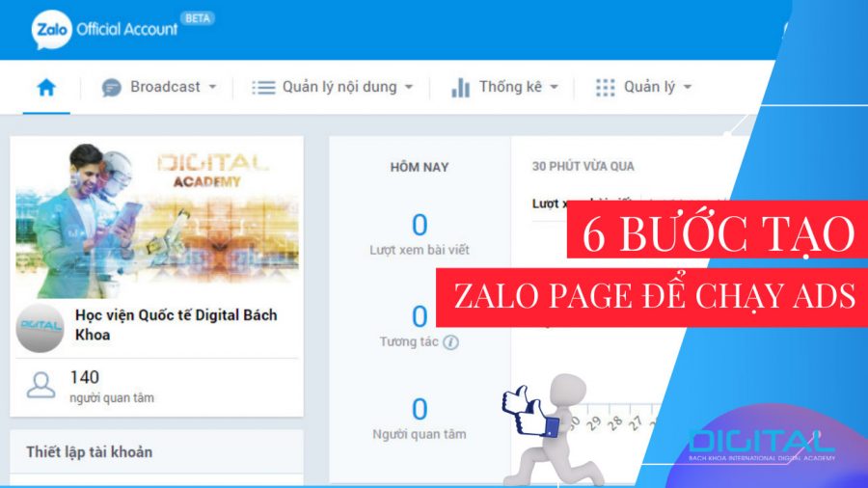868x488 pixels.
Task: Expand the Thống kê dropdown arrow
Action: click(x=555, y=87)
